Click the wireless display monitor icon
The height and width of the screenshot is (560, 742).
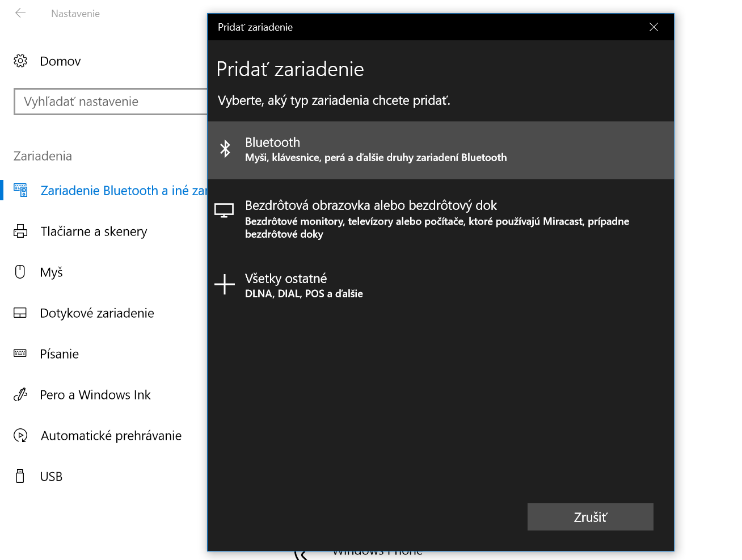click(224, 210)
